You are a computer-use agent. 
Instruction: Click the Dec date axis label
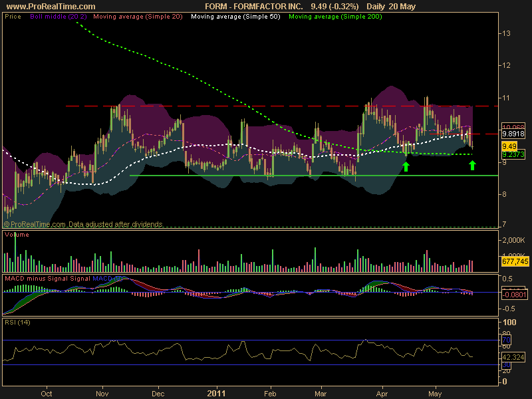[x=158, y=394]
